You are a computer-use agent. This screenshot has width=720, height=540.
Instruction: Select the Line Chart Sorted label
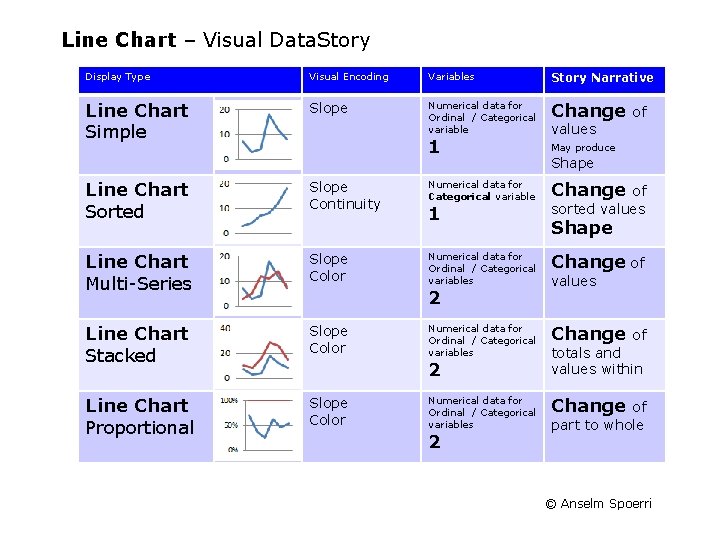coord(137,200)
